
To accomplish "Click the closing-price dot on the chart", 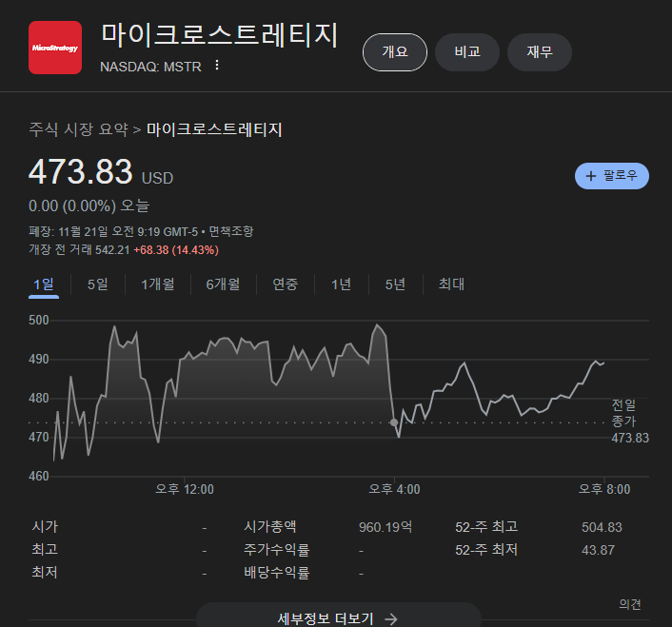I will tap(394, 422).
